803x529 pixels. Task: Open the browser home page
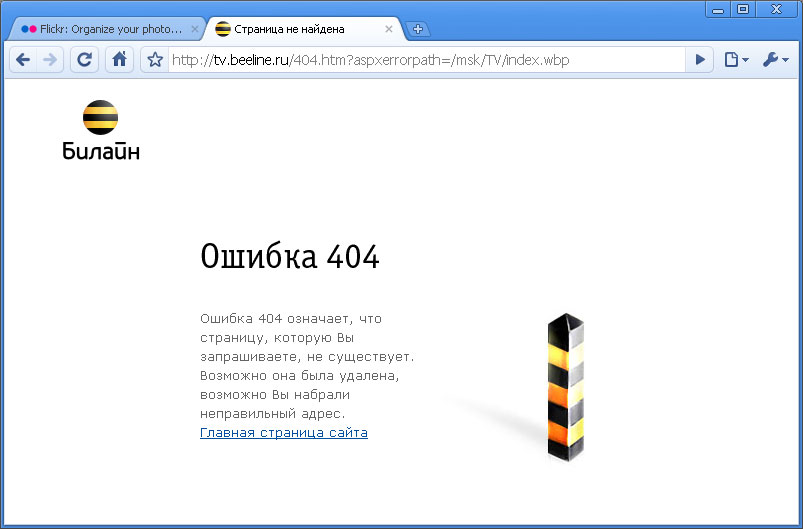pyautogui.click(x=119, y=60)
